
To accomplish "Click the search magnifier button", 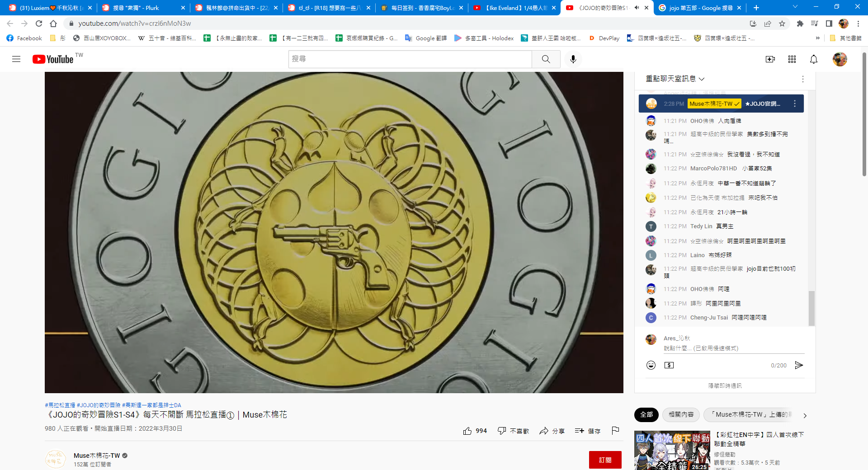I will (x=546, y=59).
